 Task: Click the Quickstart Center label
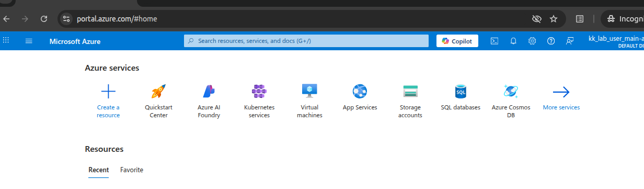click(158, 111)
